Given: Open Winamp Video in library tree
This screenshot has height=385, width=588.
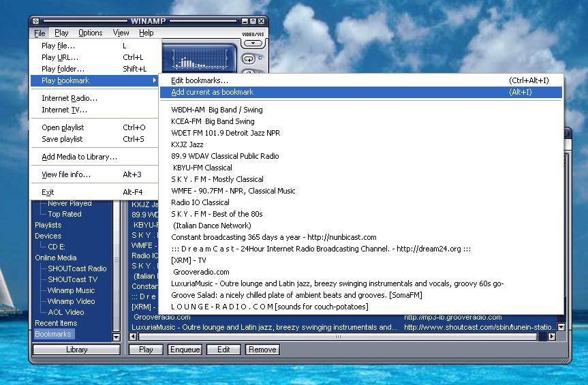Looking at the screenshot, I should click(x=72, y=301).
